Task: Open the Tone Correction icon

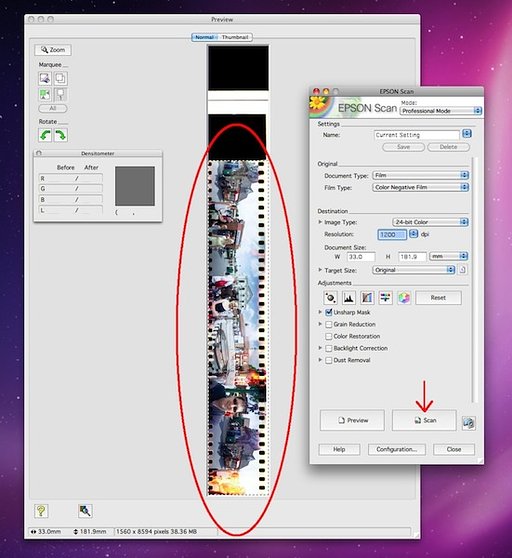Action: coord(367,298)
